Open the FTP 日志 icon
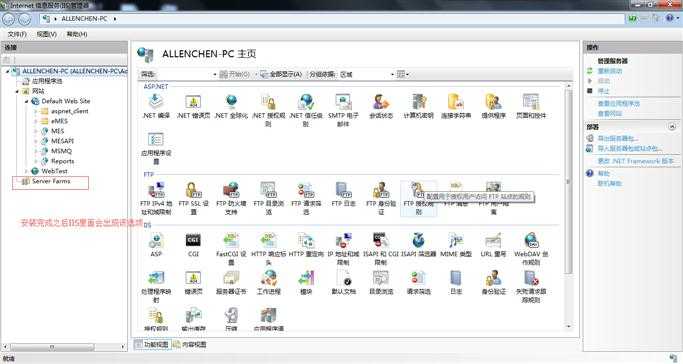 click(x=343, y=190)
